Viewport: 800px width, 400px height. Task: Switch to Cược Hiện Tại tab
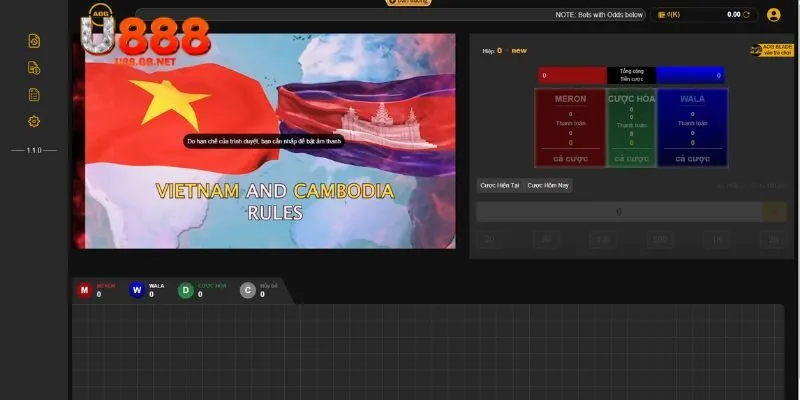click(x=499, y=186)
